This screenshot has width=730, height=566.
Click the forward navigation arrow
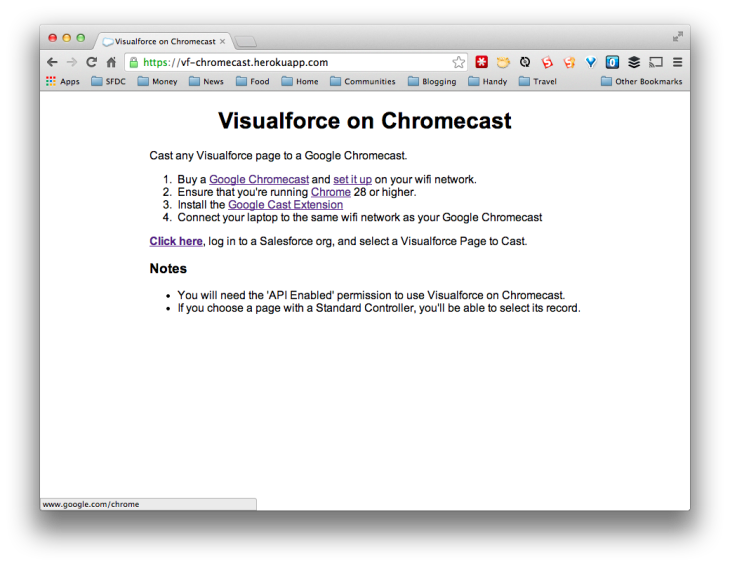pos(72,62)
